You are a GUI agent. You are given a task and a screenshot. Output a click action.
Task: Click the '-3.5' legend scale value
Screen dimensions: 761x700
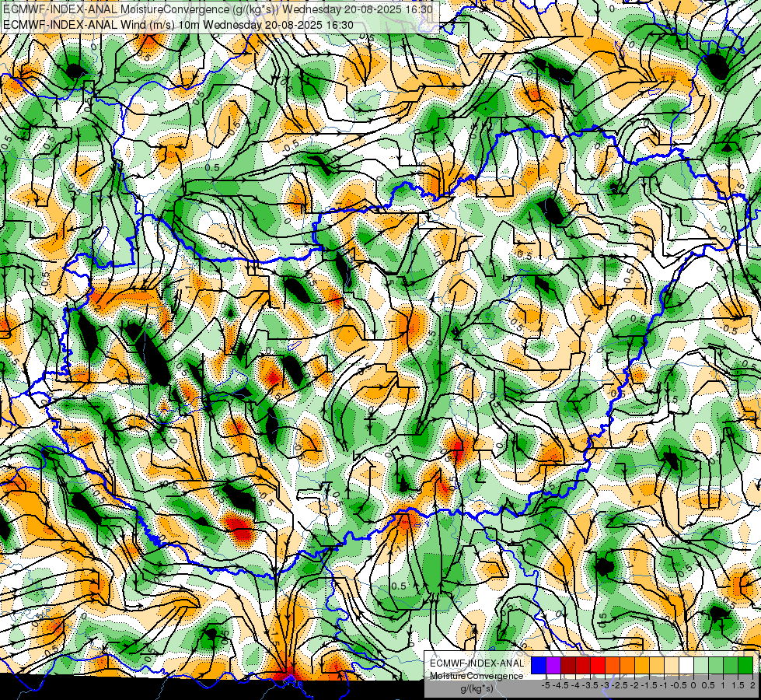(x=590, y=685)
